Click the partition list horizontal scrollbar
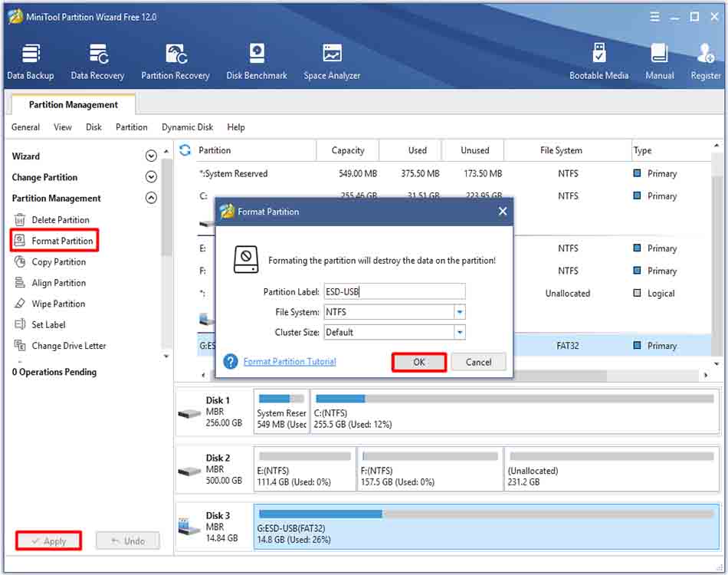The height and width of the screenshot is (575, 728). 410,375
